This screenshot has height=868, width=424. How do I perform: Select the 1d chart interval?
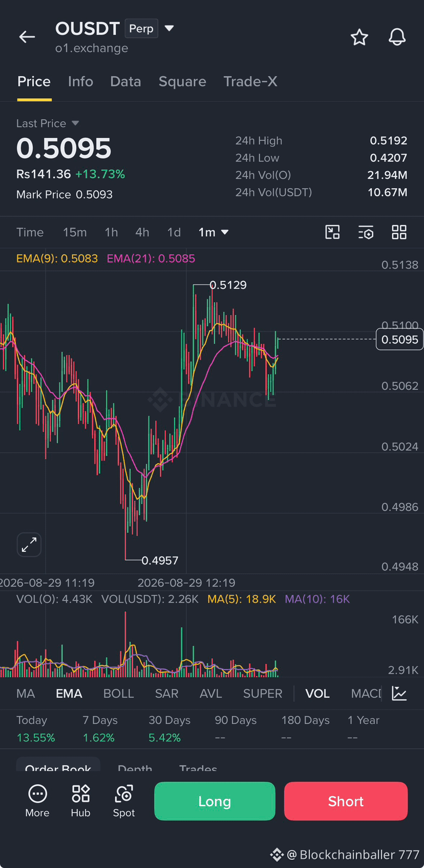coord(174,232)
